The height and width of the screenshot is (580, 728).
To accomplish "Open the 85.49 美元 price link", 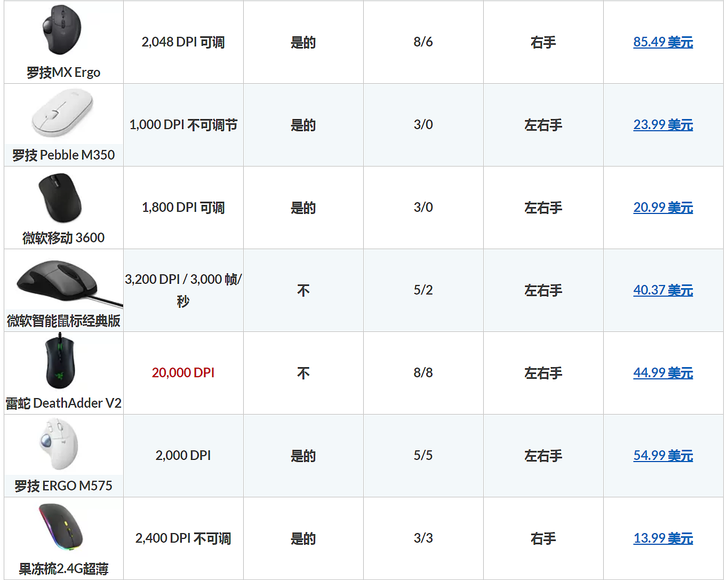I will coord(663,42).
